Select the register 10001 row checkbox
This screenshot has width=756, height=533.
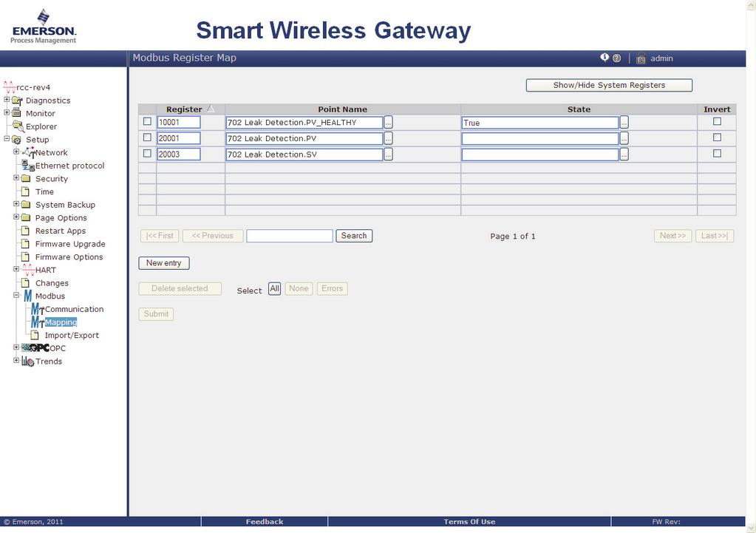click(147, 121)
